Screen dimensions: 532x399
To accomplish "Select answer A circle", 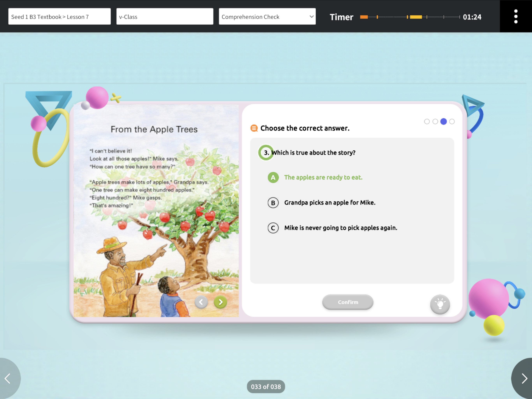I will click(x=273, y=177).
